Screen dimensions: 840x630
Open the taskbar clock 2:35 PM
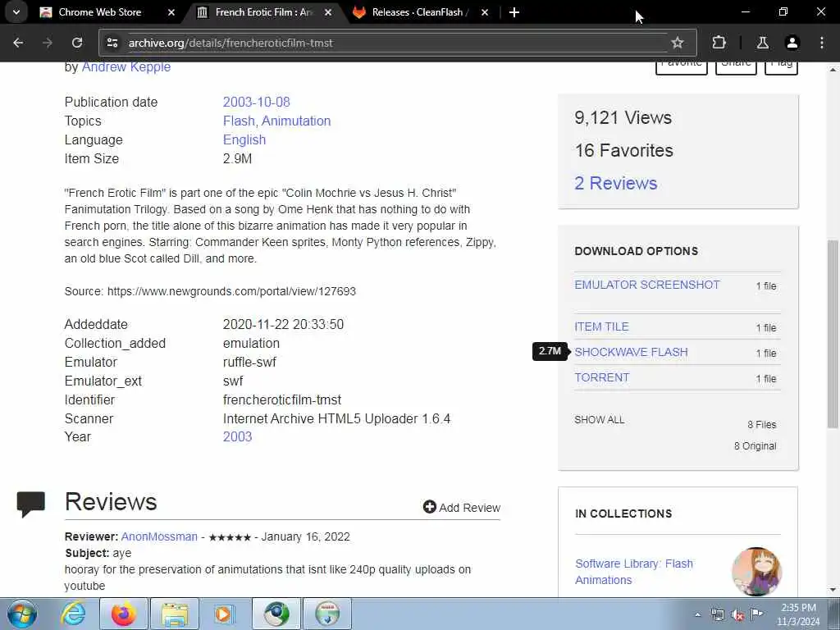click(x=798, y=614)
